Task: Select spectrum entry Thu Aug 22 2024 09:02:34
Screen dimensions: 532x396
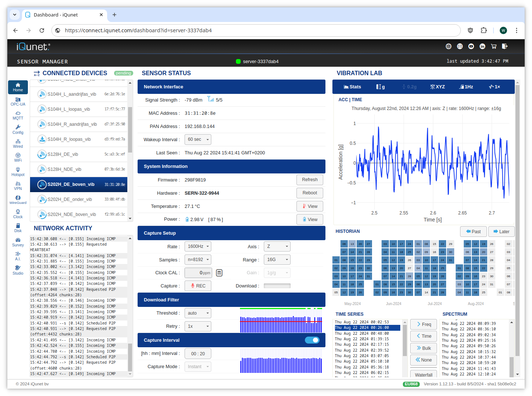Action: click(469, 335)
